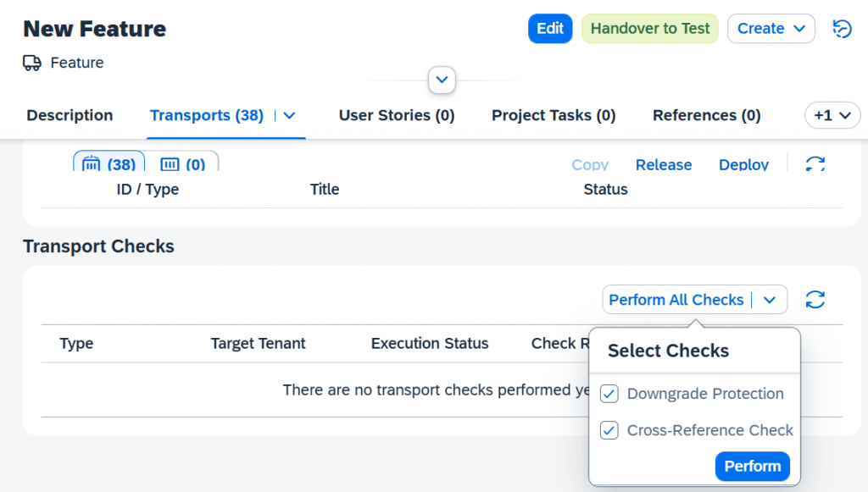Click the Perform button in Select Checks

coord(753,466)
